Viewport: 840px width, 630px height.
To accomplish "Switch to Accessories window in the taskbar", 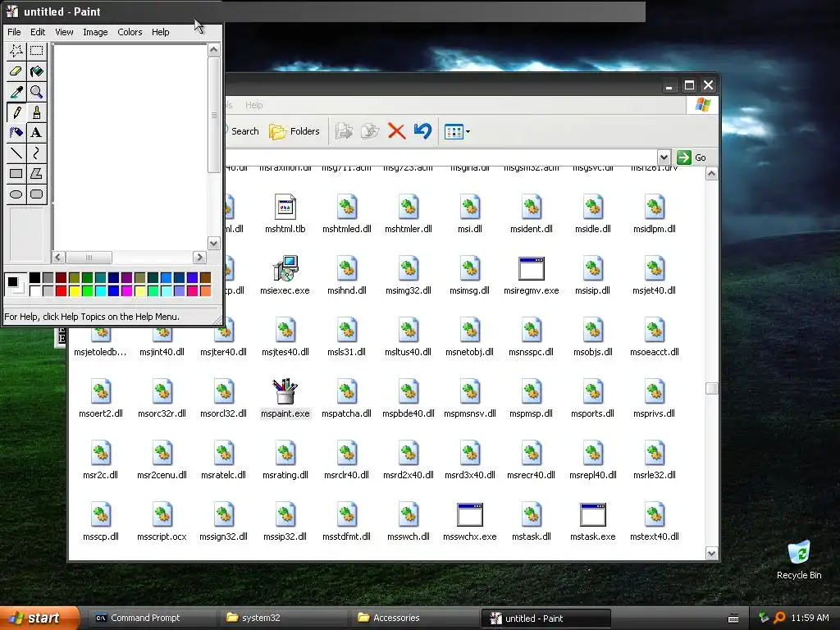I will click(x=413, y=618).
